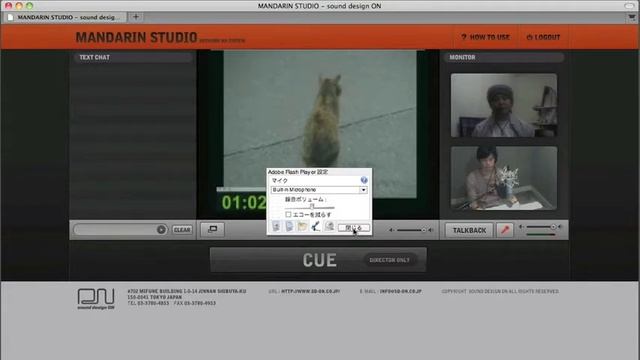Open the sd-on.co.jp URL link
The image size is (640, 360).
coord(310,291)
